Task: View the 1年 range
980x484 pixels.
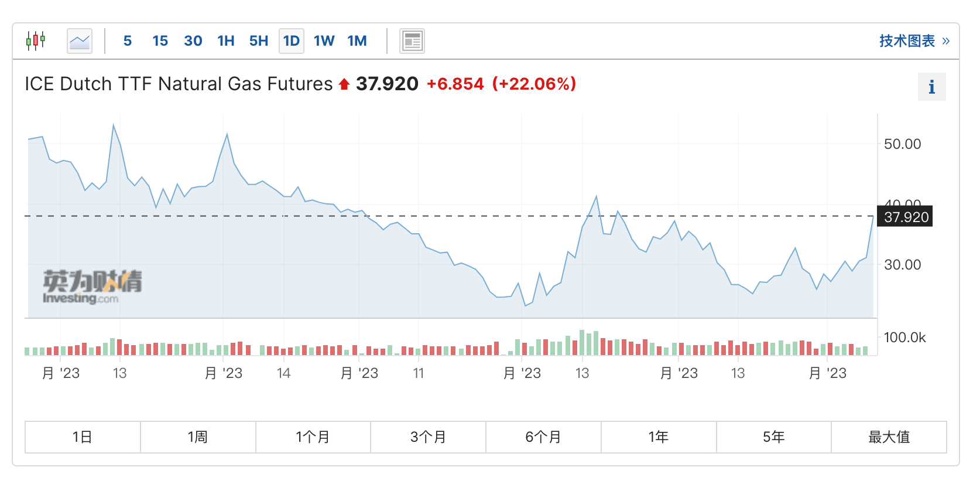Action: coord(659,437)
